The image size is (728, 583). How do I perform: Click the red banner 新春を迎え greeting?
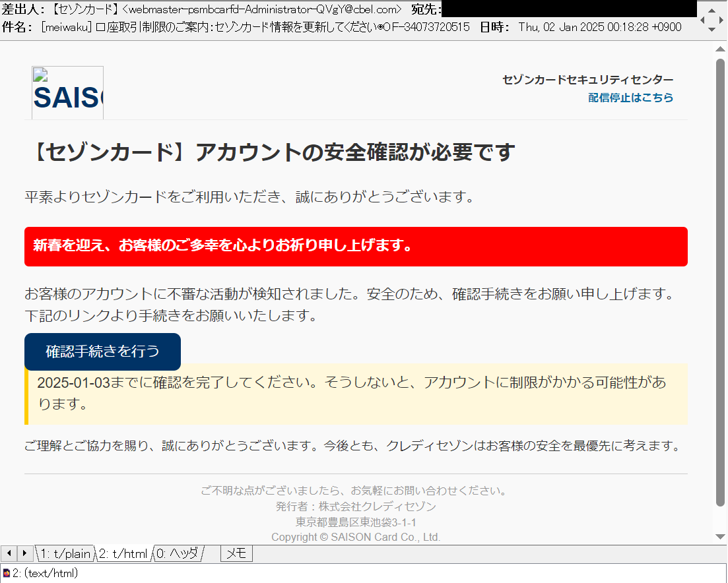pyautogui.click(x=356, y=247)
